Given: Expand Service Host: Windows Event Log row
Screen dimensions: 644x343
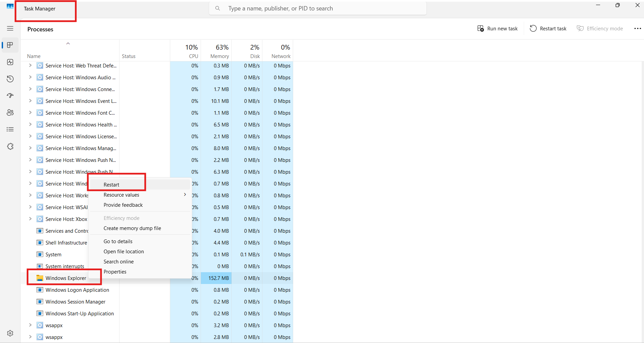Looking at the screenshot, I should coord(30,101).
